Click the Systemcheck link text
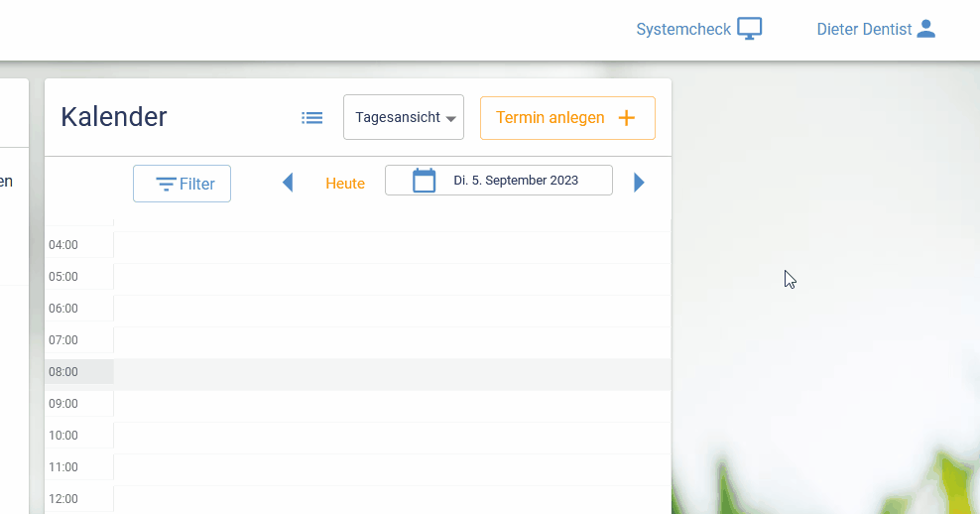980x514 pixels. point(683,30)
